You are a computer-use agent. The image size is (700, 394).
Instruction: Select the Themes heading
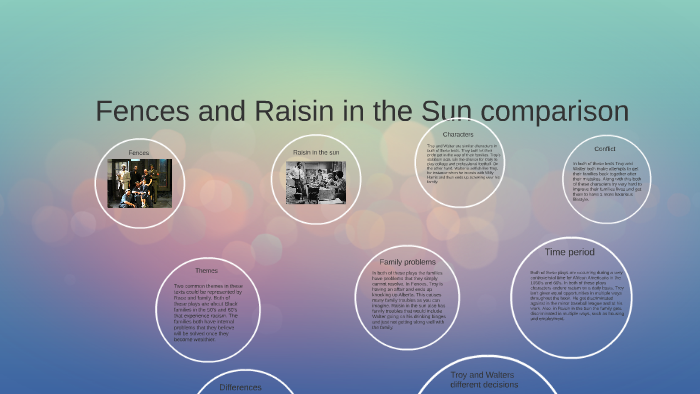click(206, 270)
